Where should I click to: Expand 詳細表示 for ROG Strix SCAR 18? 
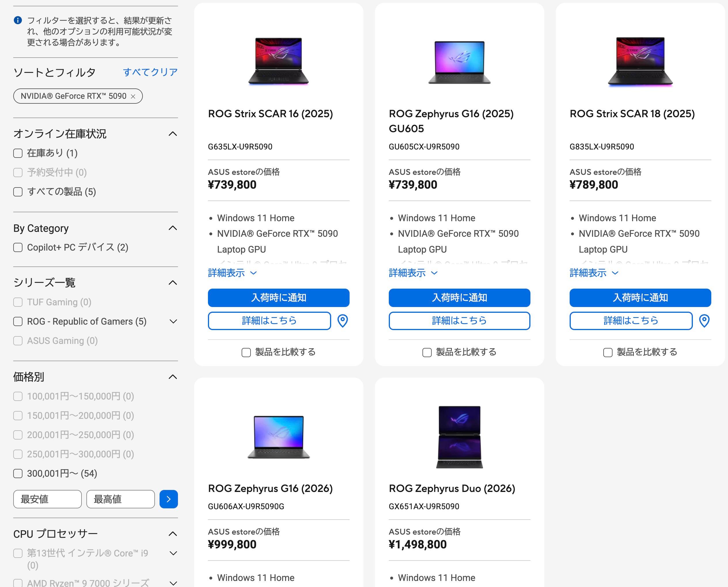594,273
